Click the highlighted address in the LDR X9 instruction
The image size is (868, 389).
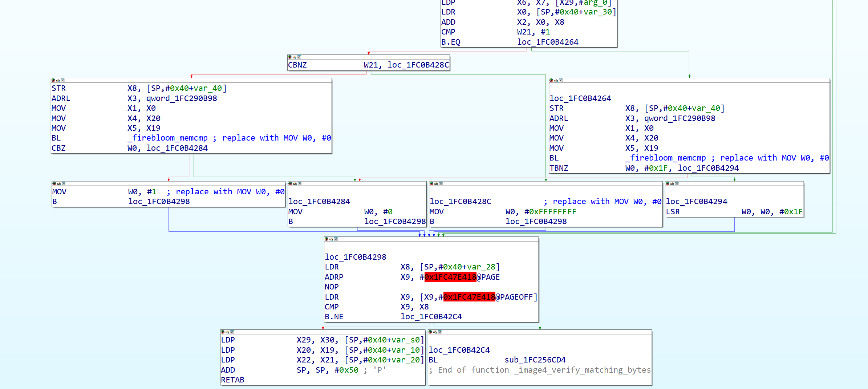(469, 297)
